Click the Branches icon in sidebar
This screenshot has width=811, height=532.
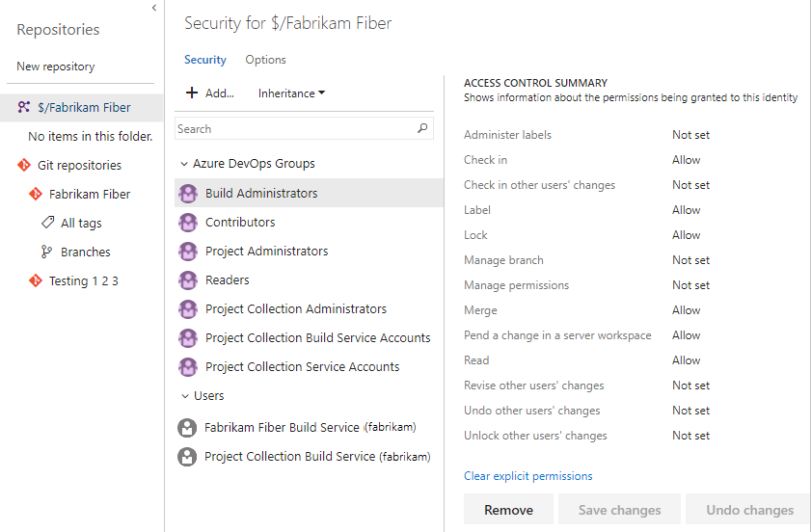click(x=47, y=252)
